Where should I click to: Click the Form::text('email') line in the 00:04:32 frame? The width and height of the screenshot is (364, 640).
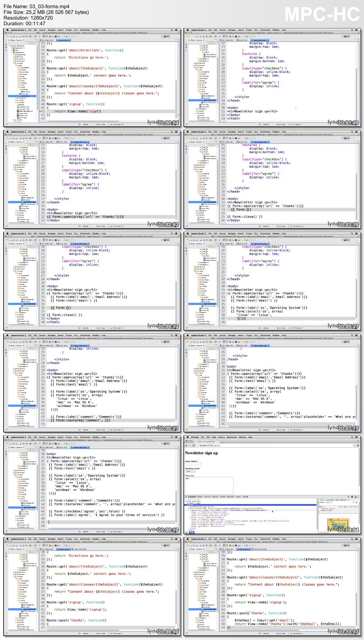pyautogui.click(x=74, y=300)
